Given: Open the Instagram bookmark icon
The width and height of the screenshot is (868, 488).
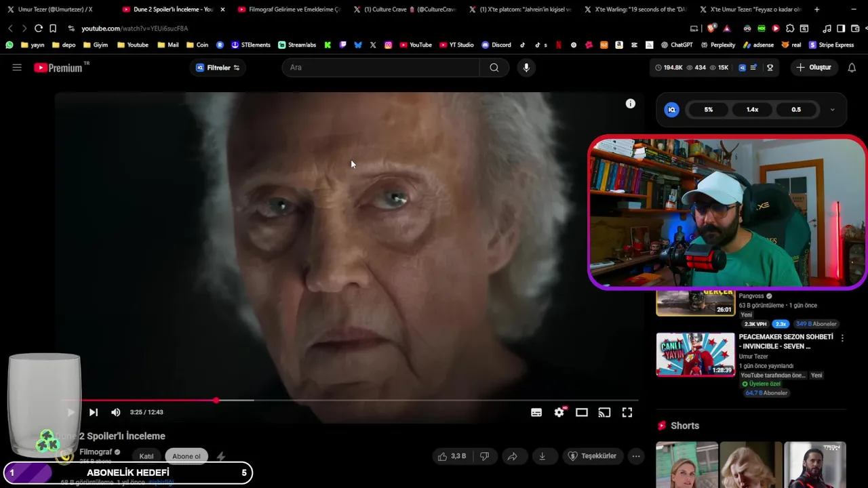Looking at the screenshot, I should click(388, 45).
